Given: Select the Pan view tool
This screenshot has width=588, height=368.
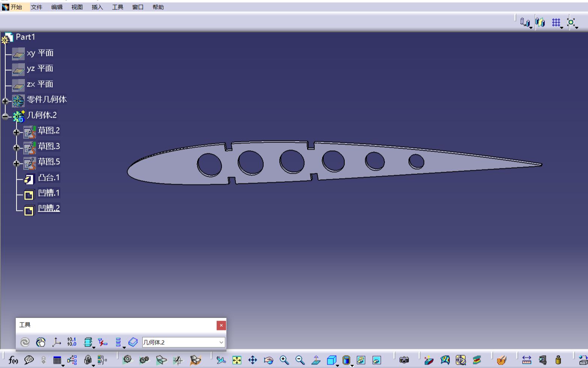Looking at the screenshot, I should point(253,360).
